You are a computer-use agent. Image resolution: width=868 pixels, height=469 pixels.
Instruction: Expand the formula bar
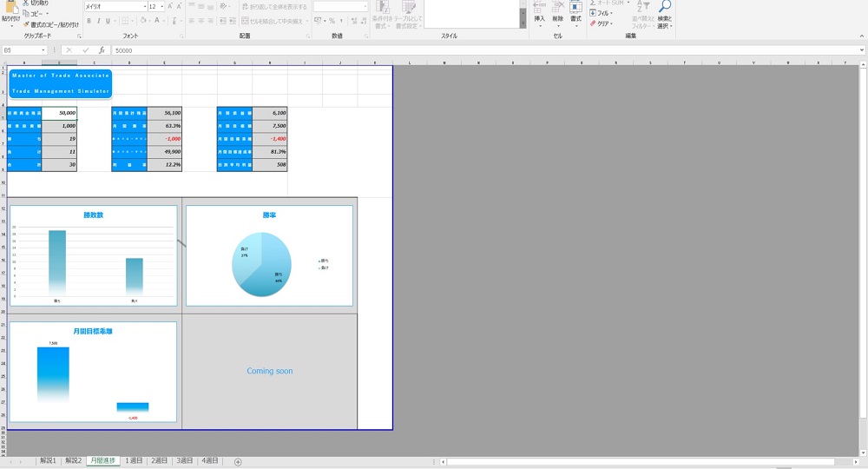pos(862,50)
